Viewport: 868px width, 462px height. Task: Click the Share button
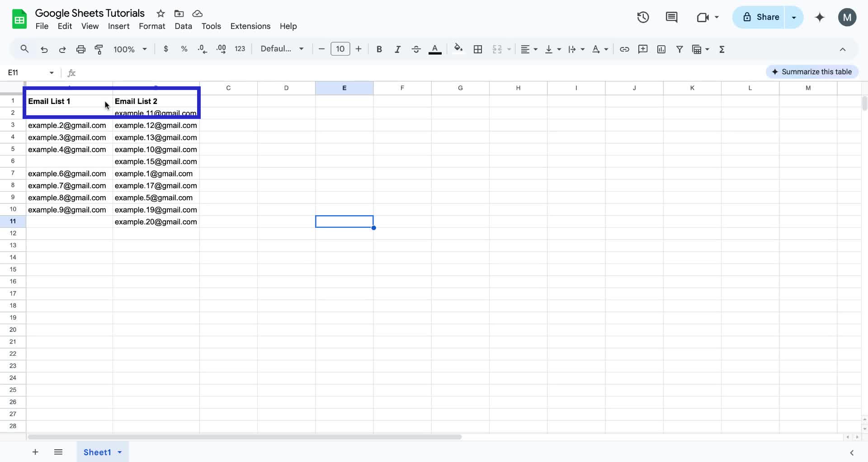(765, 17)
